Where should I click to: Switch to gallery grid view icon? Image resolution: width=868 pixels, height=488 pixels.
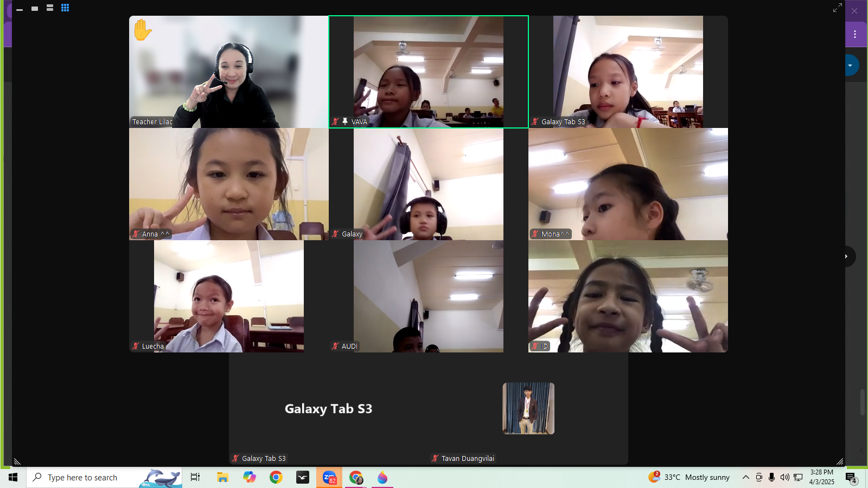tap(65, 8)
